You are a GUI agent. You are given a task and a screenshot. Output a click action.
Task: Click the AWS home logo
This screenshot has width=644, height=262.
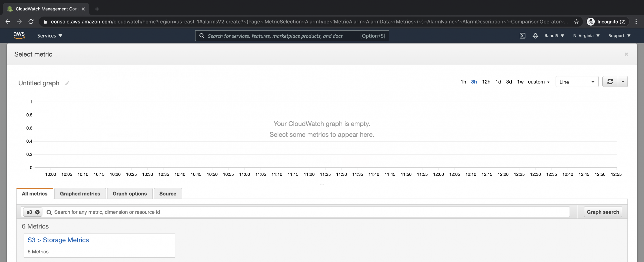pos(19,35)
